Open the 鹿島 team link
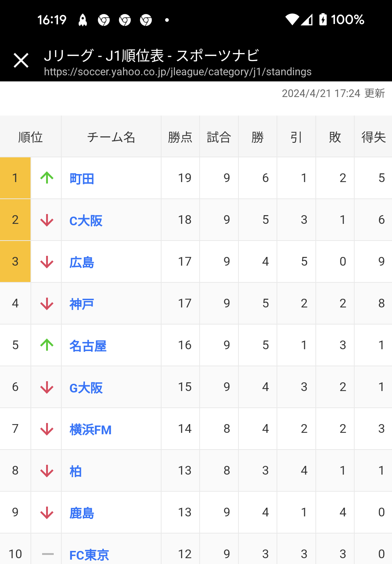 coord(82,513)
